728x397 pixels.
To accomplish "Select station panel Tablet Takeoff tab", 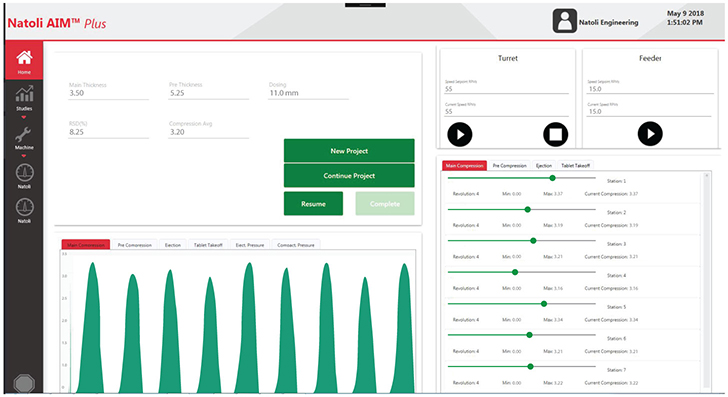I will (575, 165).
